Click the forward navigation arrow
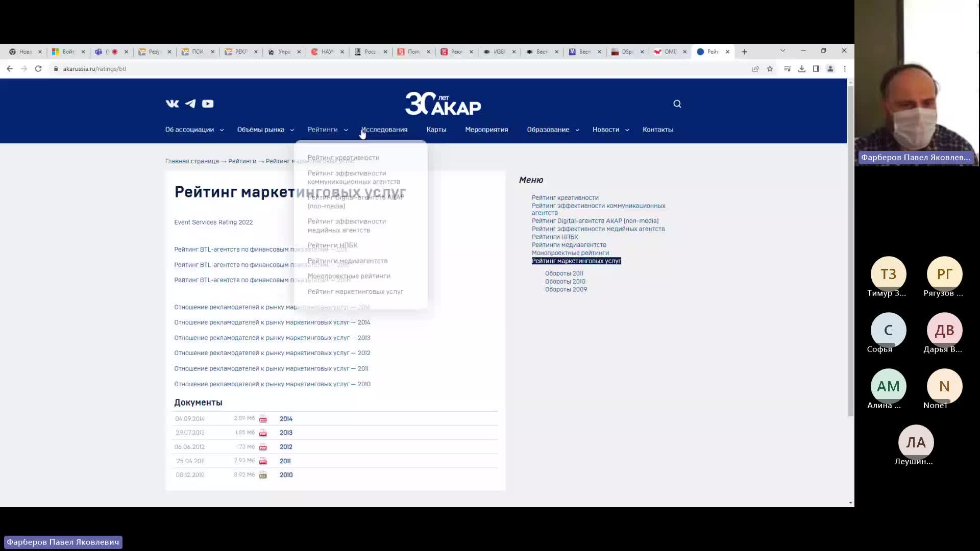The image size is (980, 551). coord(24,68)
